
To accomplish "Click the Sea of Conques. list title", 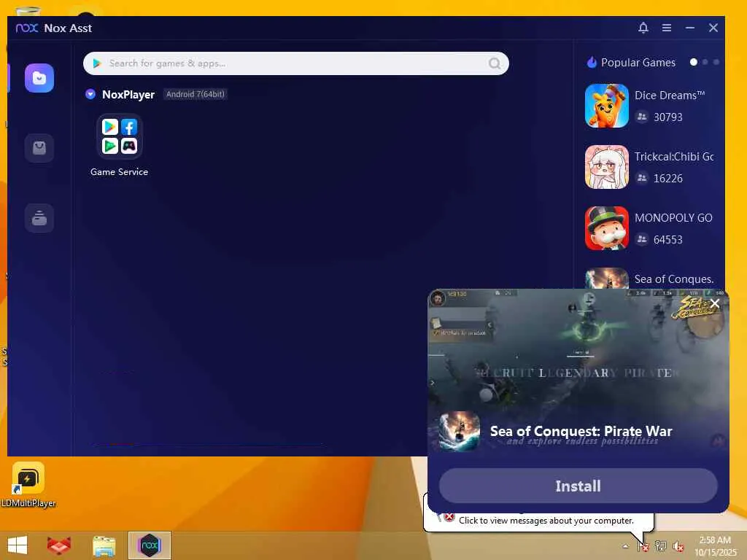I will click(x=673, y=279).
